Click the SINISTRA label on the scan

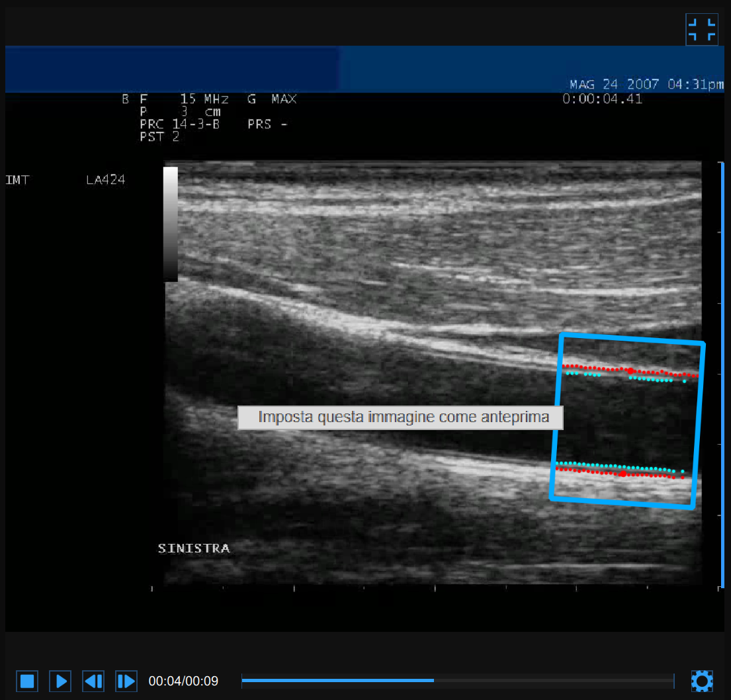pyautogui.click(x=194, y=548)
